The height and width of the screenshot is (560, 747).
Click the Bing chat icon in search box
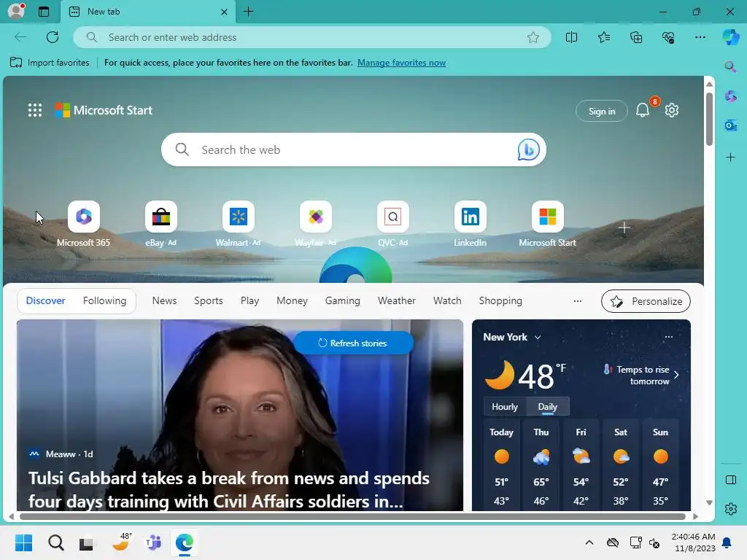(x=528, y=149)
